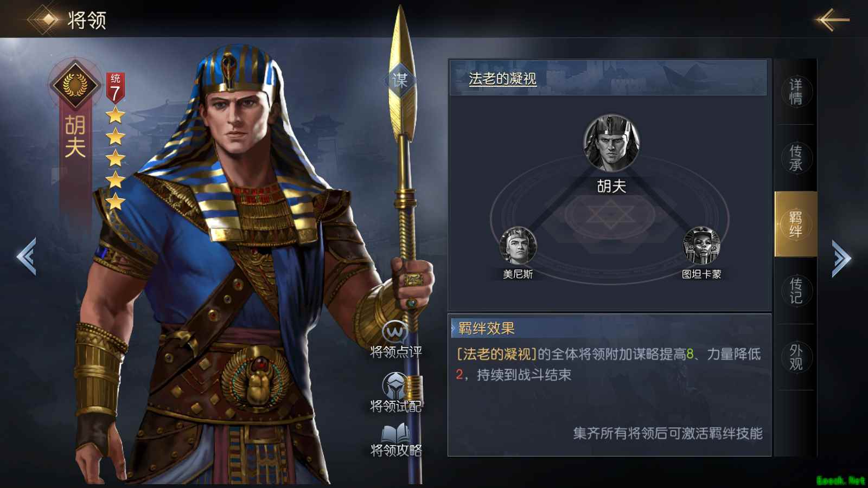Click the 将领 header diamond icon
This screenshot has height=488, width=868.
[x=48, y=20]
